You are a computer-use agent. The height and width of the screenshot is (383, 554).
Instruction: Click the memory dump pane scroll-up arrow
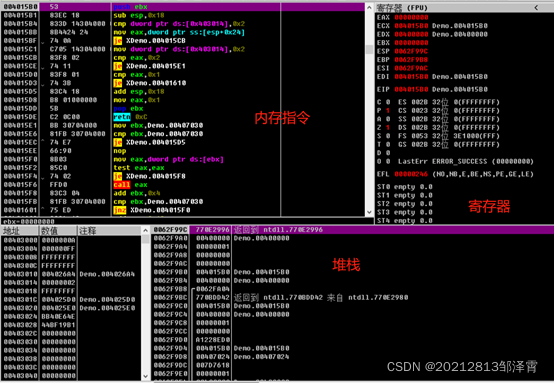point(145,231)
